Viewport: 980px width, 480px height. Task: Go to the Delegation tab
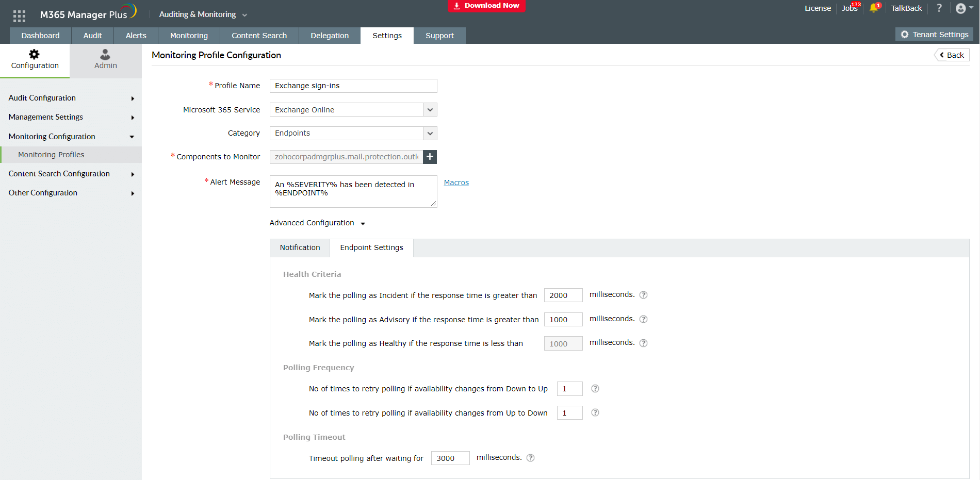point(330,36)
